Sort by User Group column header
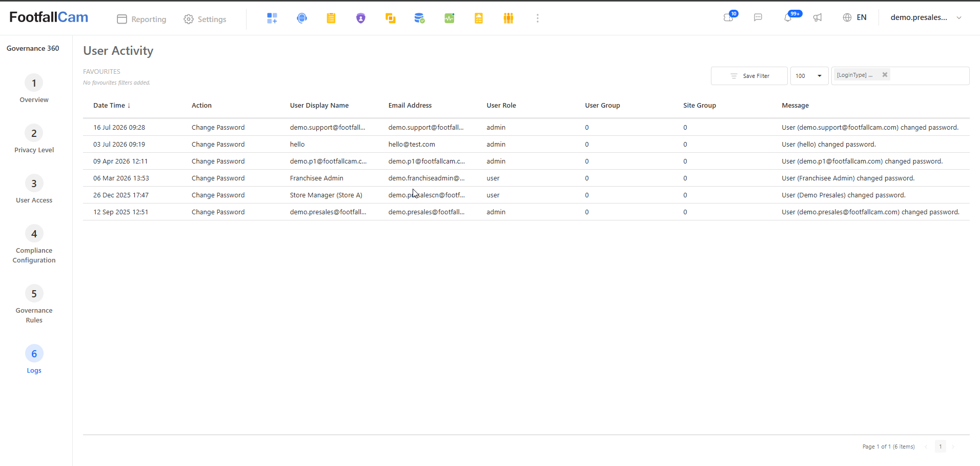Image resolution: width=980 pixels, height=466 pixels. (602, 106)
